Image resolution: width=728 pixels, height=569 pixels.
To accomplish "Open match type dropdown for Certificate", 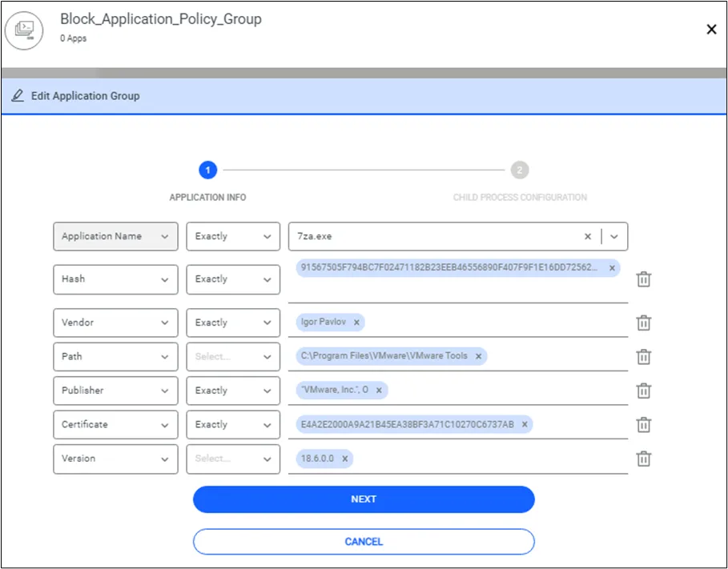I will coord(233,424).
